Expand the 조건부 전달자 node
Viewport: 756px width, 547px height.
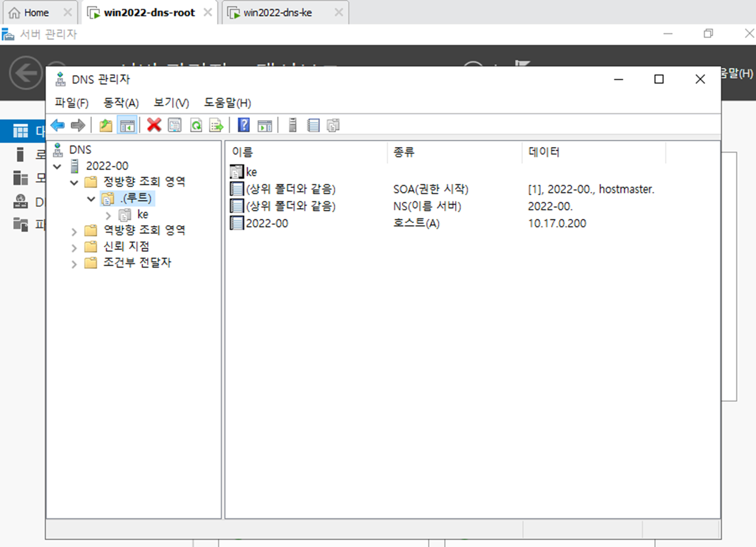point(74,264)
